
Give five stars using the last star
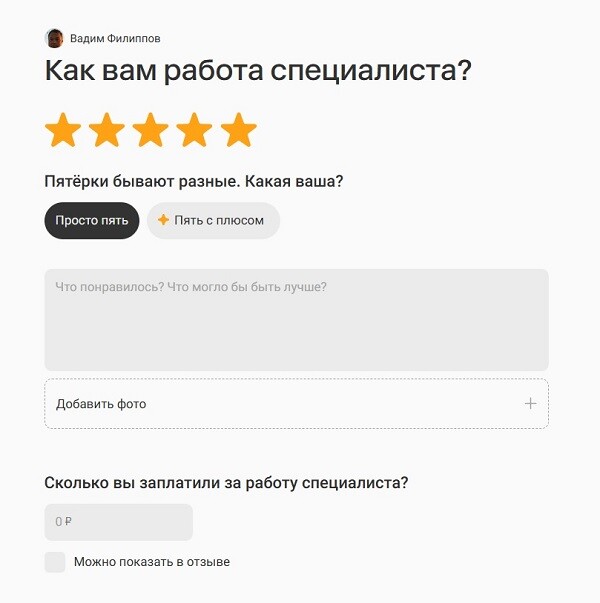coord(239,130)
